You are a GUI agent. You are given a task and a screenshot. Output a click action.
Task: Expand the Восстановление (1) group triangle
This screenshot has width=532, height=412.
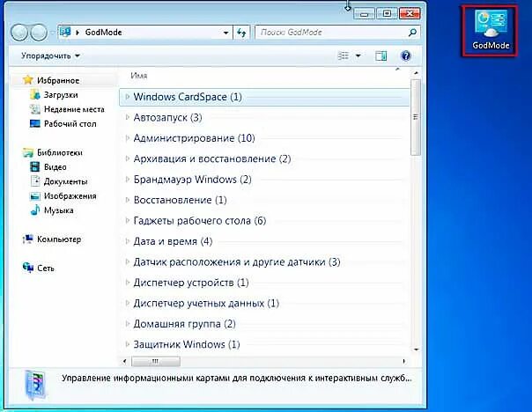click(x=128, y=200)
